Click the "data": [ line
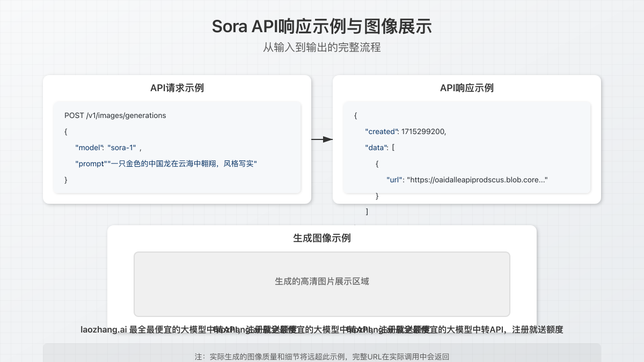 380,147
